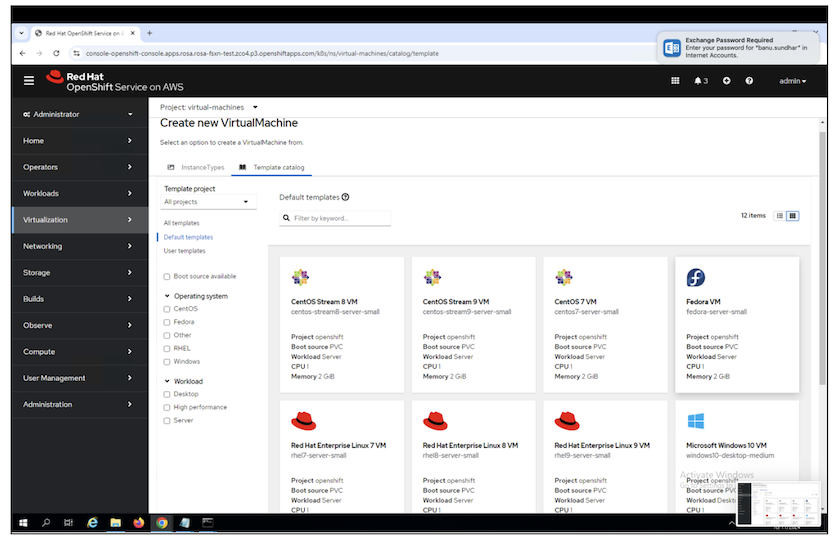Click the CentOS Stream 8 VM logo
Viewport: 840px width, 541px height.
301,277
